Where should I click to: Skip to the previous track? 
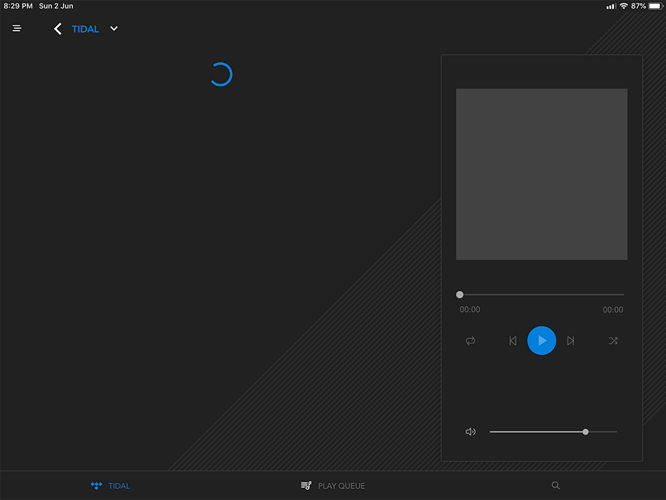(513, 341)
